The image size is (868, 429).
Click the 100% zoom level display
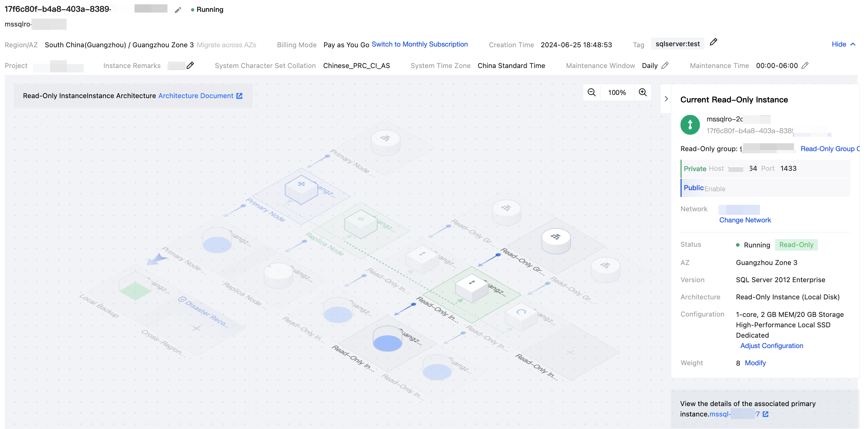click(617, 92)
